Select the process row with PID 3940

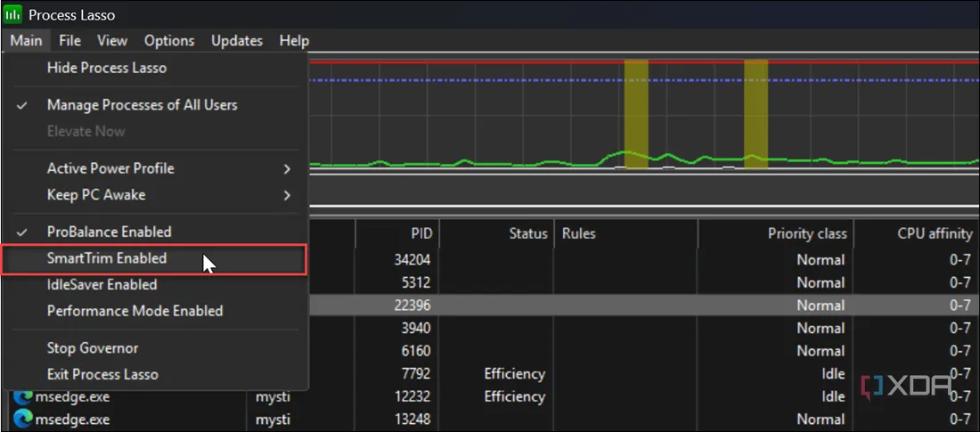click(x=644, y=328)
